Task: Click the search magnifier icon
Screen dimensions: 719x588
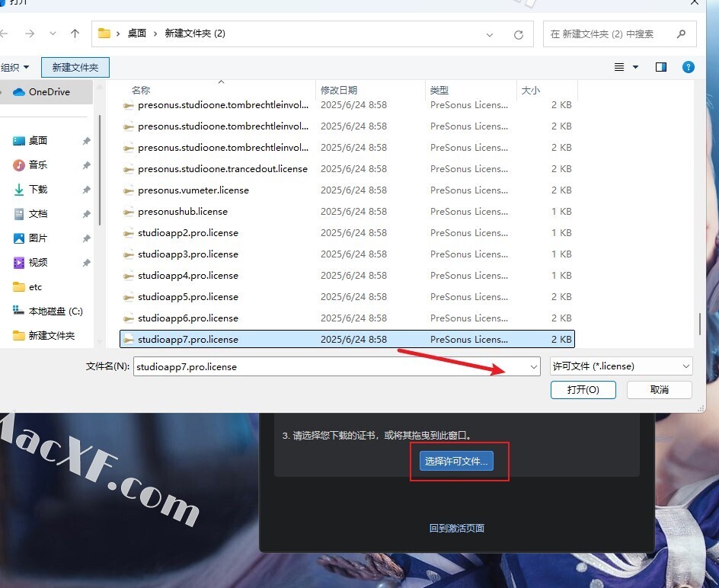Action: click(682, 34)
